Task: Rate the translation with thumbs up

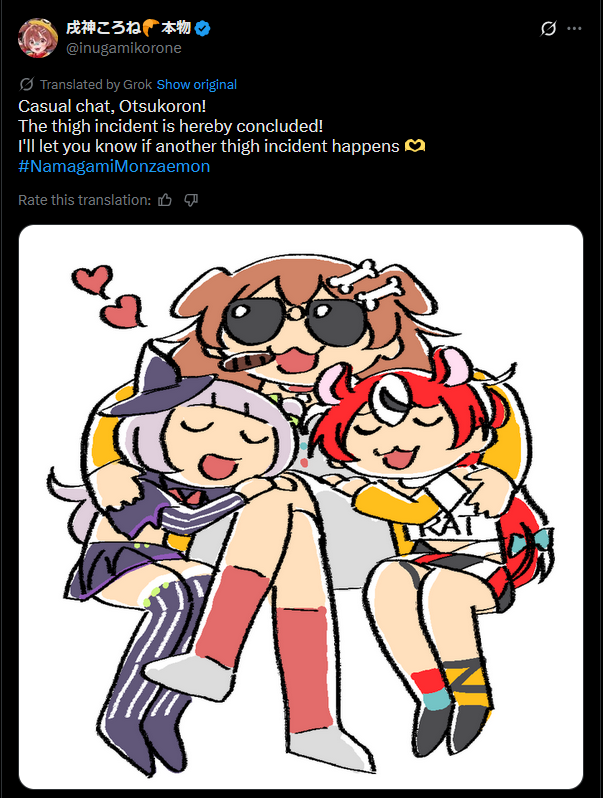Action: pos(165,200)
